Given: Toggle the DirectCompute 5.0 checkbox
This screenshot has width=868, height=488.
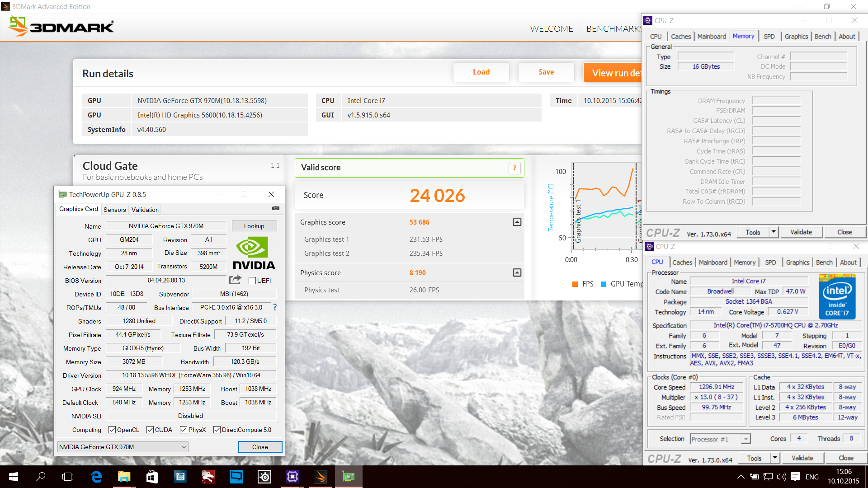Looking at the screenshot, I should point(217,430).
